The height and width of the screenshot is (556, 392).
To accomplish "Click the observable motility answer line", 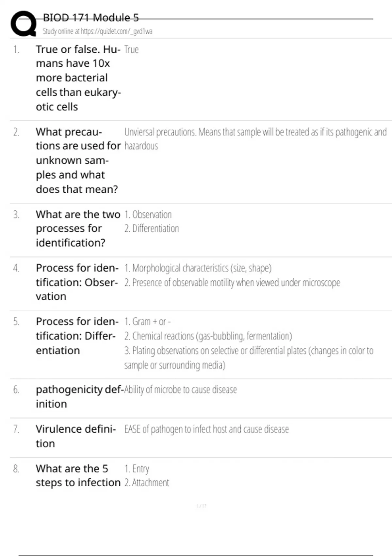I will [x=232, y=283].
